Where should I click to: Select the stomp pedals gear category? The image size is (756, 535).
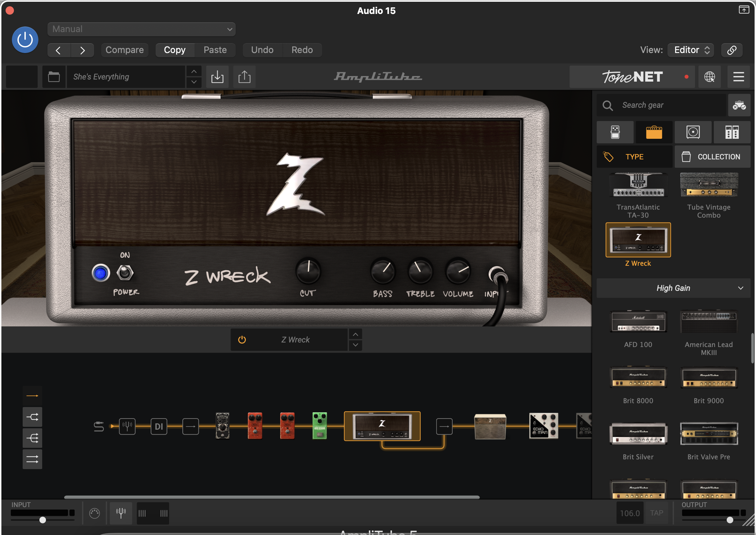615,132
